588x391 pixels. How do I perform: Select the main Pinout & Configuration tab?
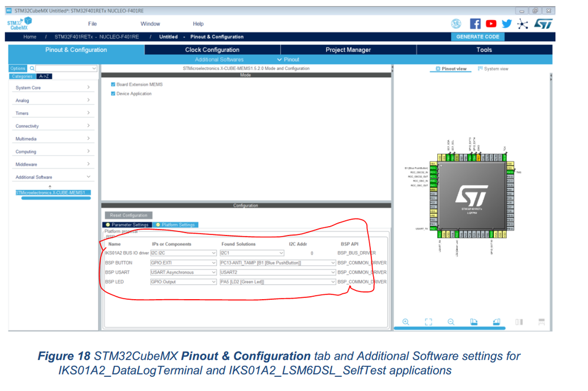(76, 49)
